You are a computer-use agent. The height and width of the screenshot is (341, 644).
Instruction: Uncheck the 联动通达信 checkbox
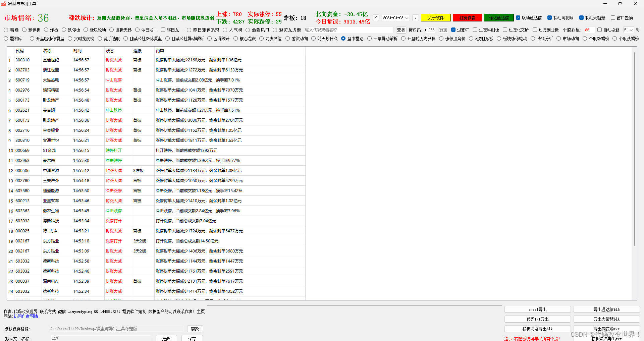click(x=518, y=18)
